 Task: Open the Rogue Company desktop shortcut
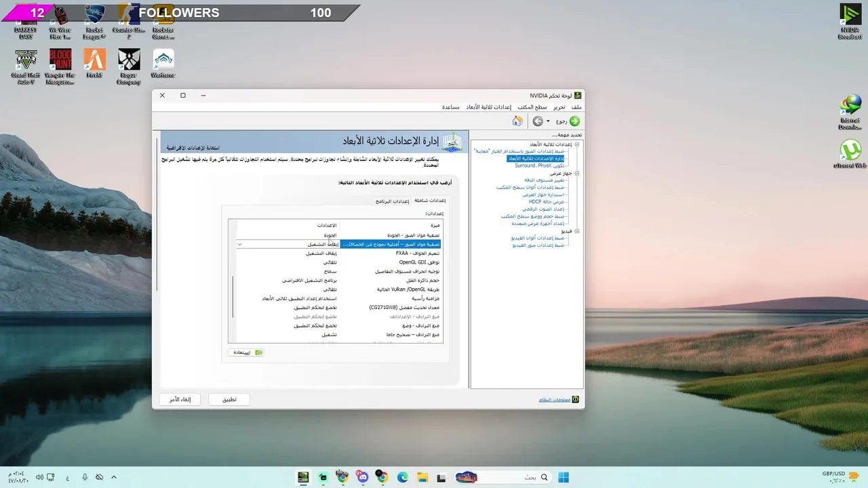pos(129,67)
